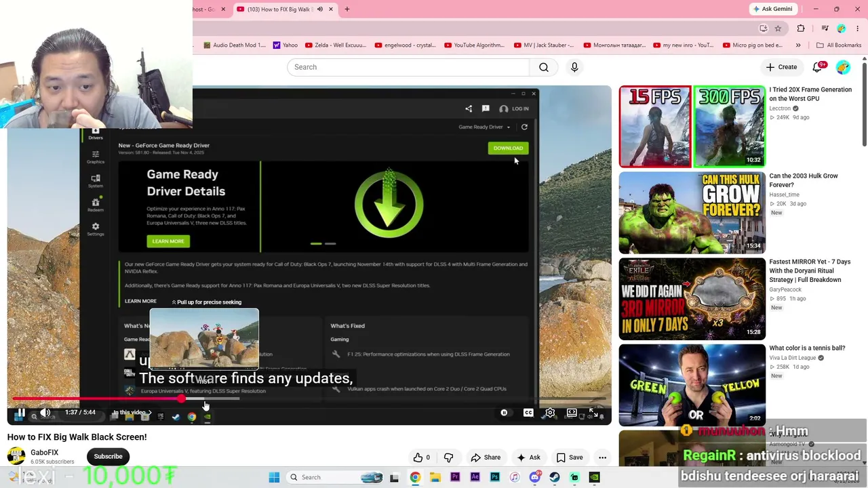This screenshot has width=868, height=488.
Task: Open Chrome extensions puzzle icon
Action: point(801,28)
